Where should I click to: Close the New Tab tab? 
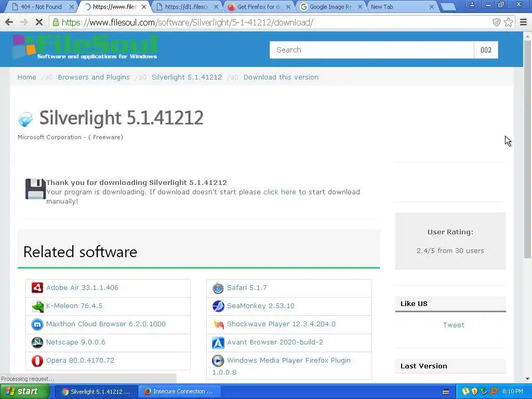(432, 7)
